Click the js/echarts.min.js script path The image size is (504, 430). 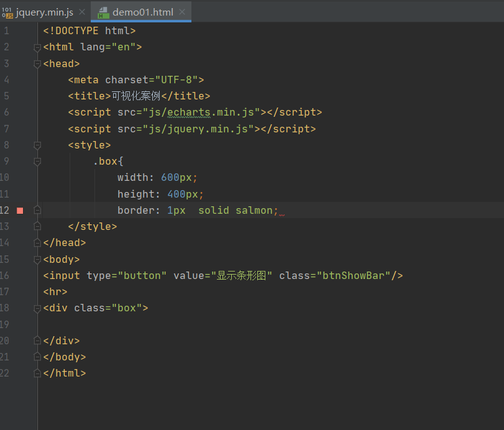tap(201, 112)
